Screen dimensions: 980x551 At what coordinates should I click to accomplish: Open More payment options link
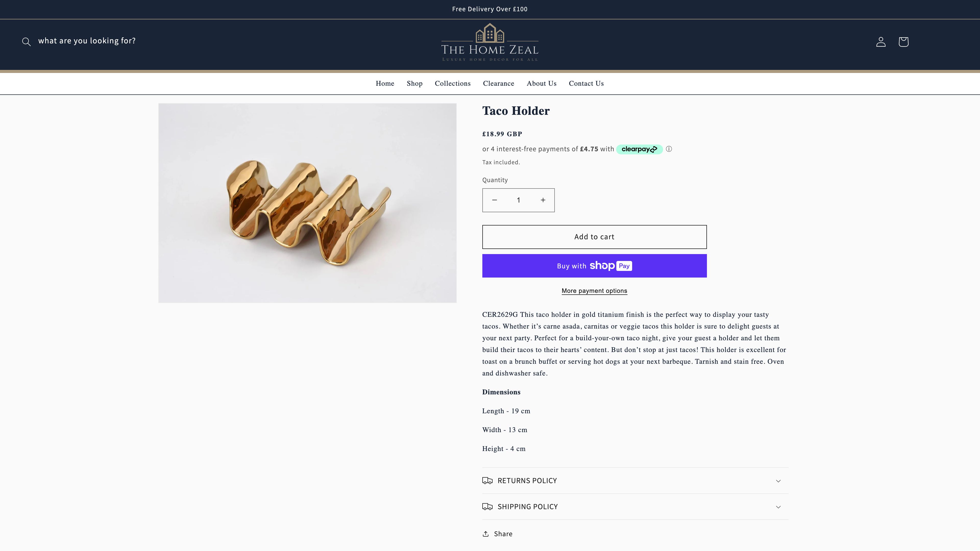pyautogui.click(x=594, y=291)
